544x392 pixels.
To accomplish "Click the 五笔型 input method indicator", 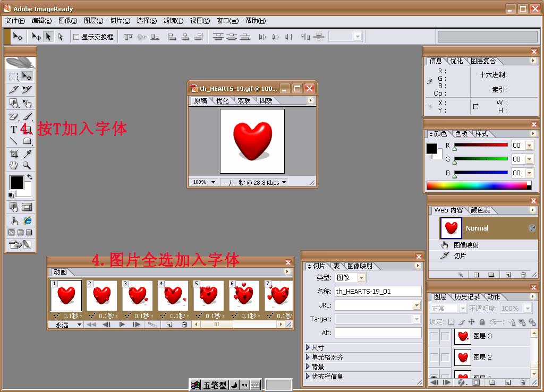I will 215,385.
